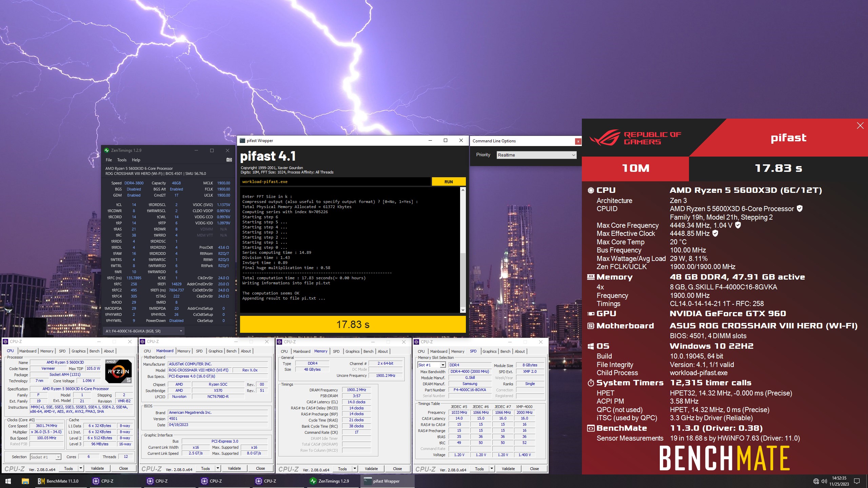Click the volume speaker tray icon
This screenshot has width=868, height=488.
tap(824, 481)
